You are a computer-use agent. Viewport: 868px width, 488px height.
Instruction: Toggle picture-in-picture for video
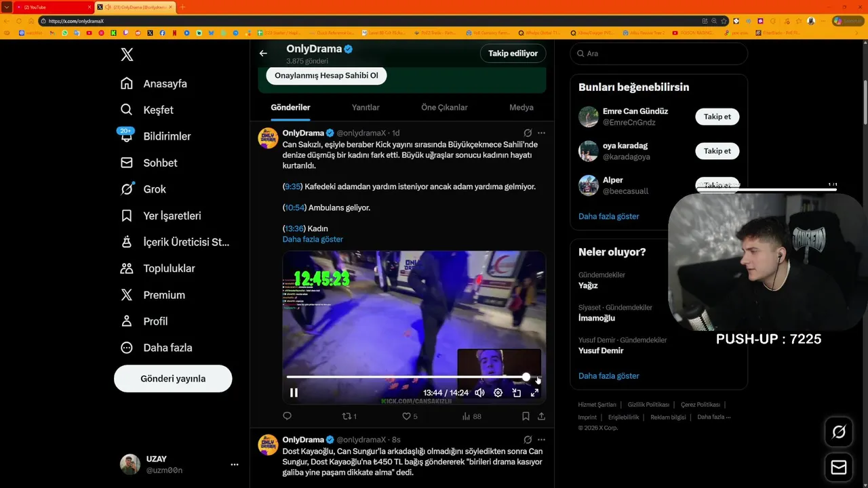[516, 392]
